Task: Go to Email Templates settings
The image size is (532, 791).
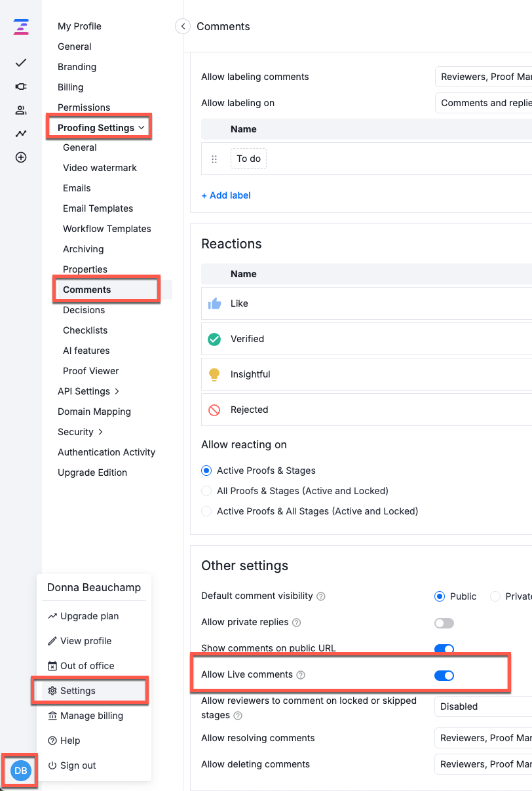Action: click(98, 208)
